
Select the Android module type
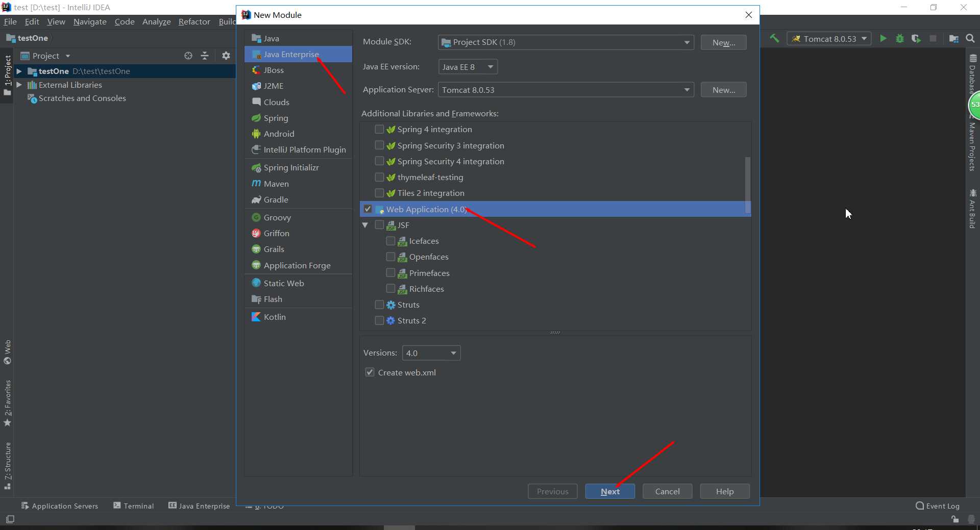[298, 134]
